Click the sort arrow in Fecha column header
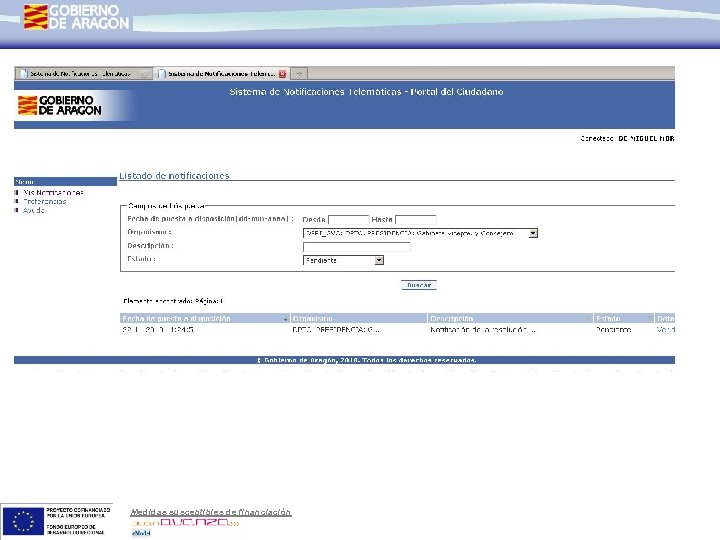 (x=285, y=319)
